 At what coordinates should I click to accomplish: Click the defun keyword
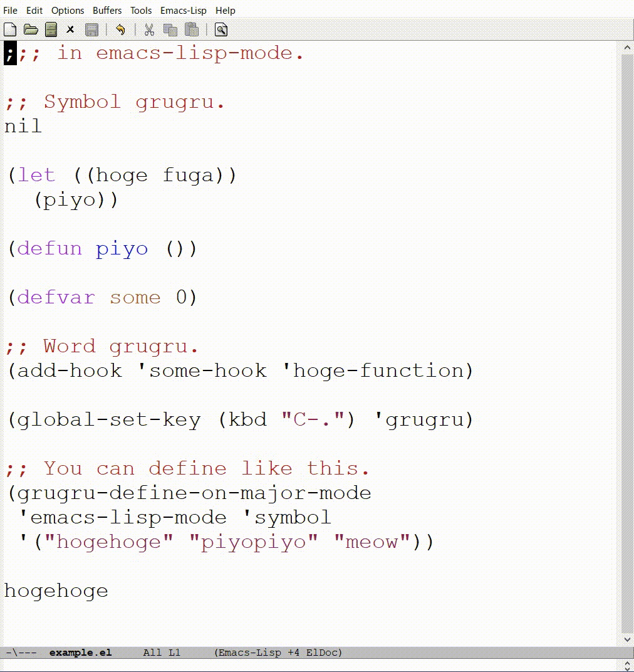(x=49, y=249)
